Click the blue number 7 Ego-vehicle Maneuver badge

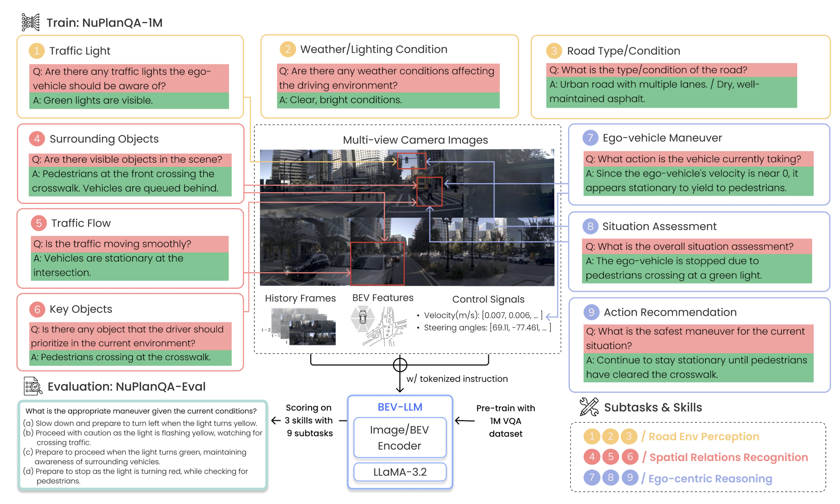590,138
